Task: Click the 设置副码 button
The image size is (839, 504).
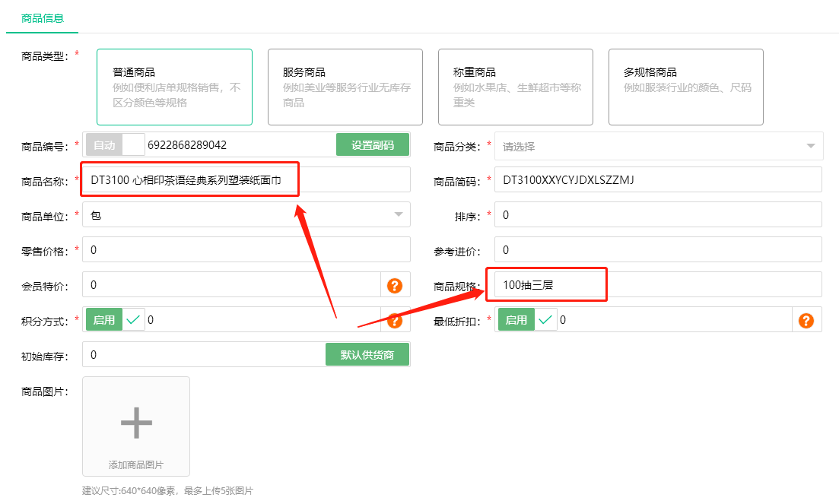Action: (373, 144)
